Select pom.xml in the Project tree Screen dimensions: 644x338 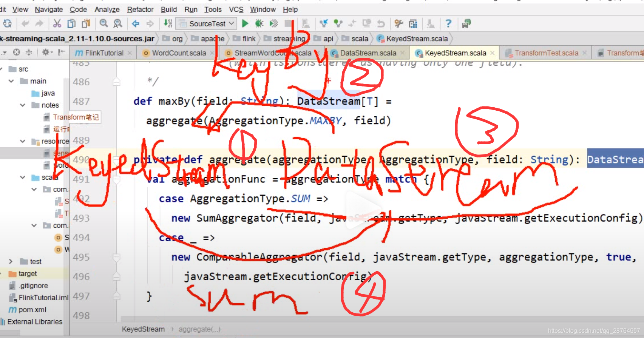[32, 310]
